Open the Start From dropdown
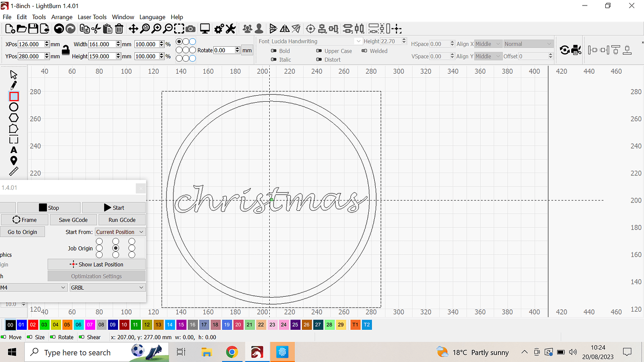The image size is (644, 362). [x=120, y=231]
